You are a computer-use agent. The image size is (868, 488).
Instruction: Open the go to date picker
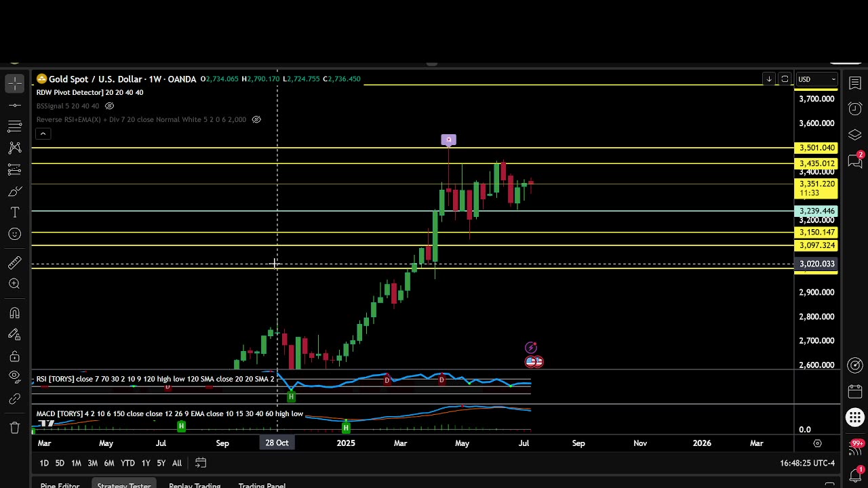(x=201, y=463)
